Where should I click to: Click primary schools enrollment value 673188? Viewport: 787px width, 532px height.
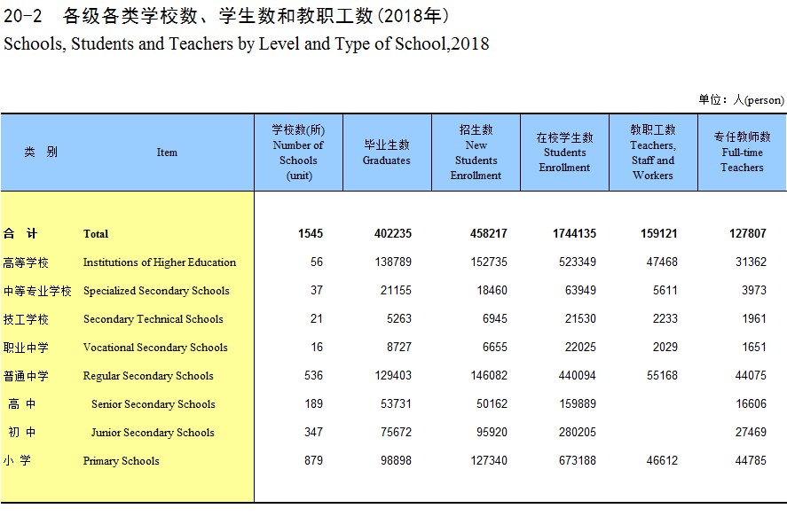578,460
